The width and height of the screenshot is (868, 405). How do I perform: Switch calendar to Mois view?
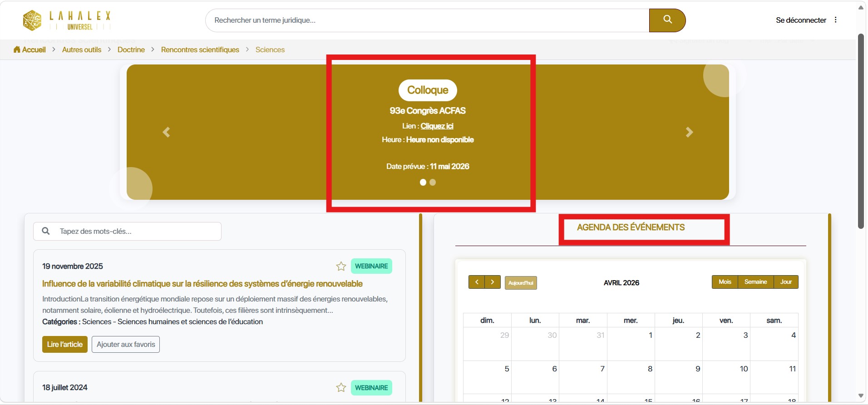coord(725,282)
